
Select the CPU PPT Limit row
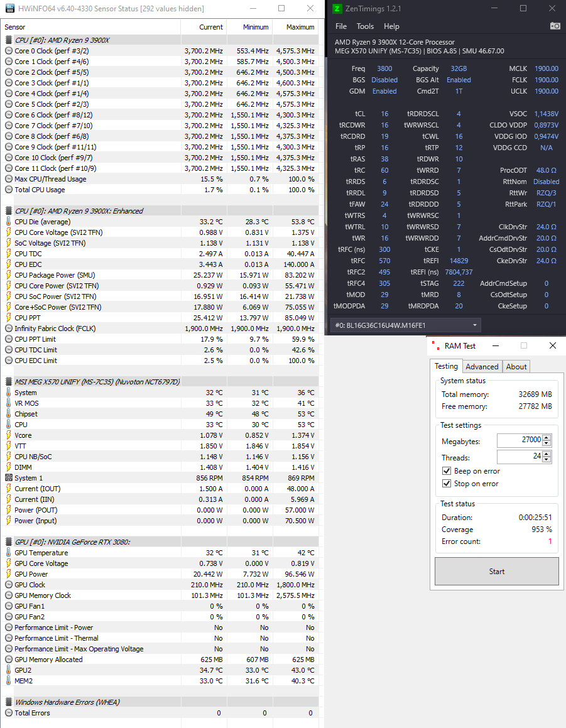pyautogui.click(x=160, y=339)
